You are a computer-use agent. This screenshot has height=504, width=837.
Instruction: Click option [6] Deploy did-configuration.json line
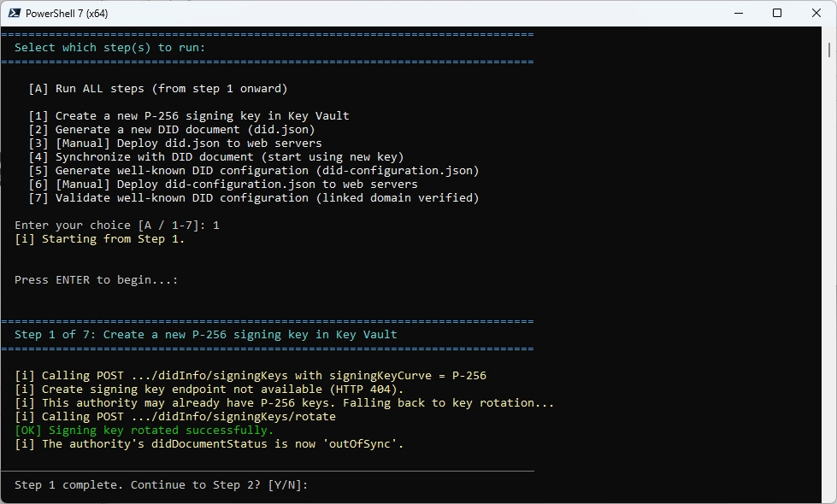pos(222,185)
